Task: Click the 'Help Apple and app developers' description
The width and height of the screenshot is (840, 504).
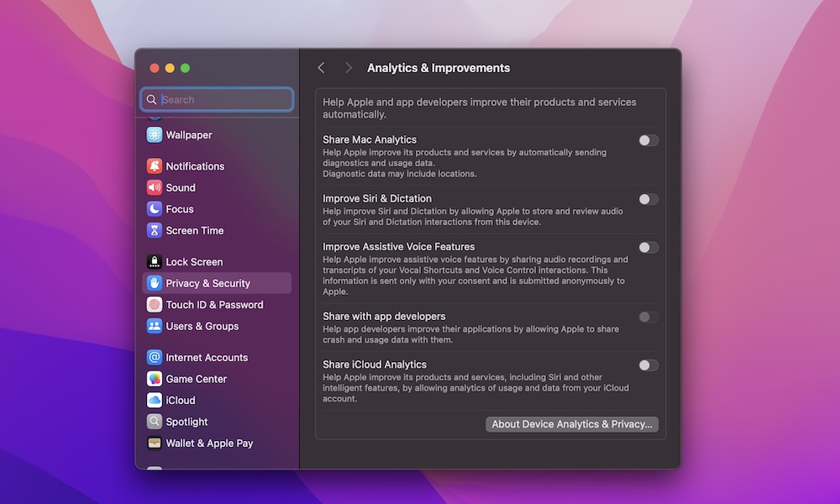Action: [480, 108]
